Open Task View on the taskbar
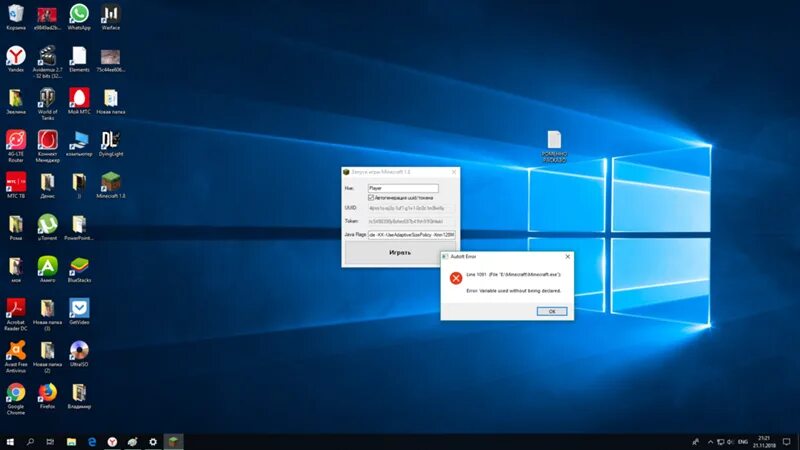This screenshot has width=800, height=450. [x=50, y=442]
